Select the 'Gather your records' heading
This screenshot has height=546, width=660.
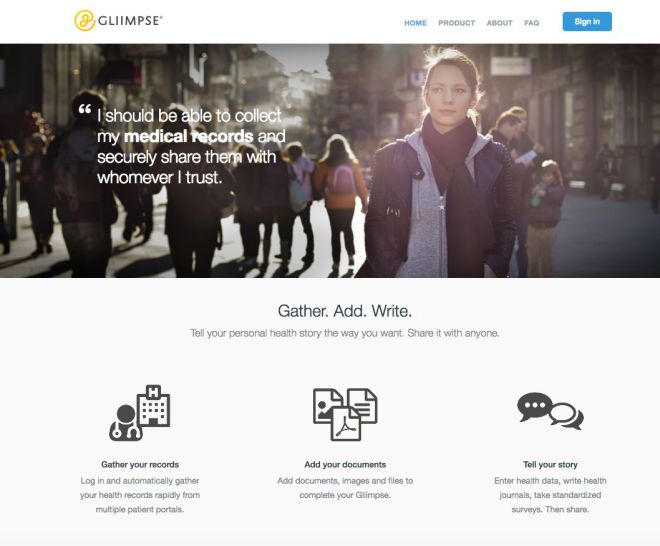coord(140,464)
